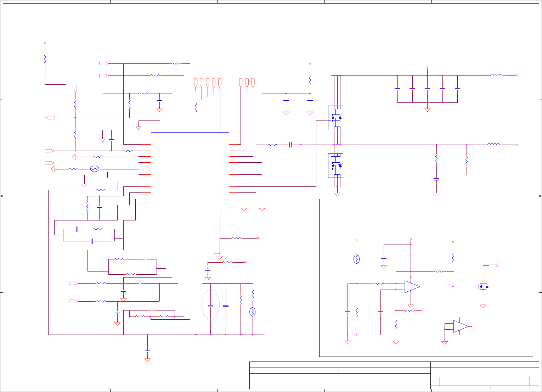Screen dimensions: 542x392
Task: Select the left-pointing port on the far left
Action: point(50,118)
